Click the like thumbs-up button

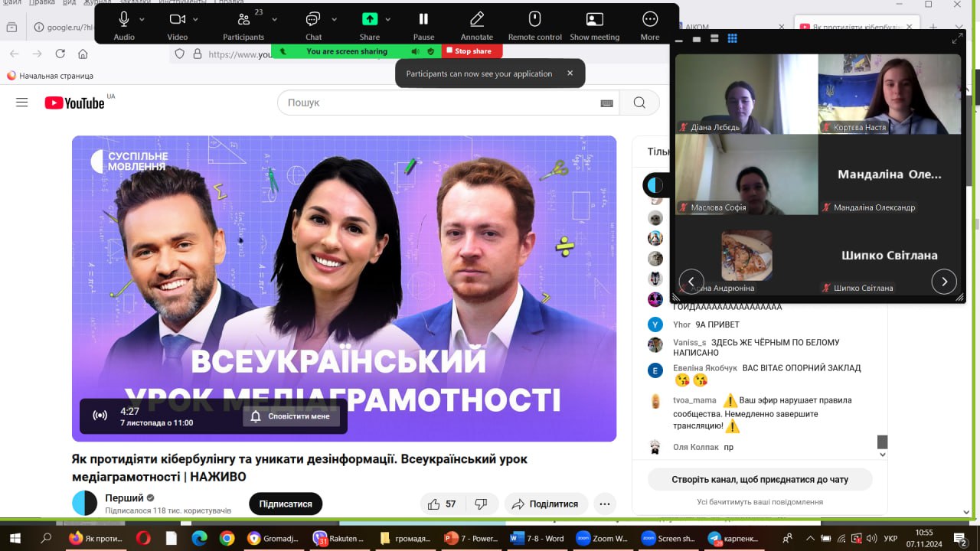[434, 504]
